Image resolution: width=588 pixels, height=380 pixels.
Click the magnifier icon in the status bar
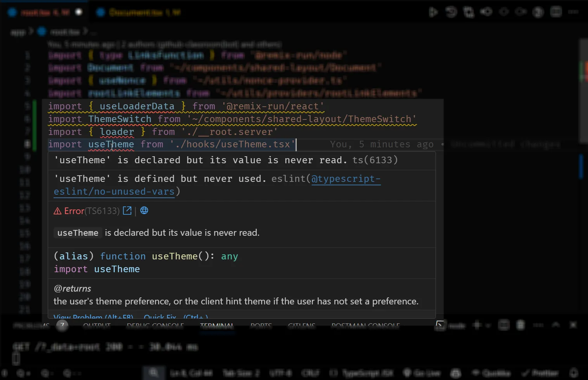[x=154, y=373]
